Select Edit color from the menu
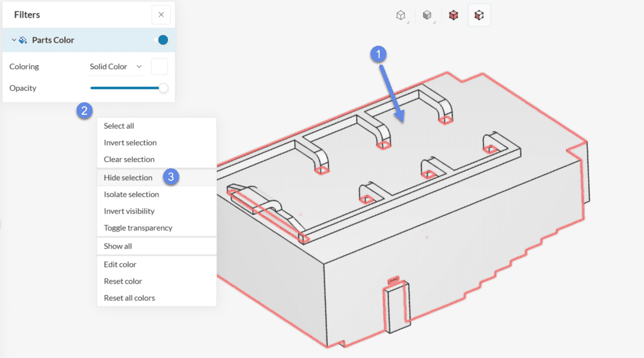 (120, 264)
